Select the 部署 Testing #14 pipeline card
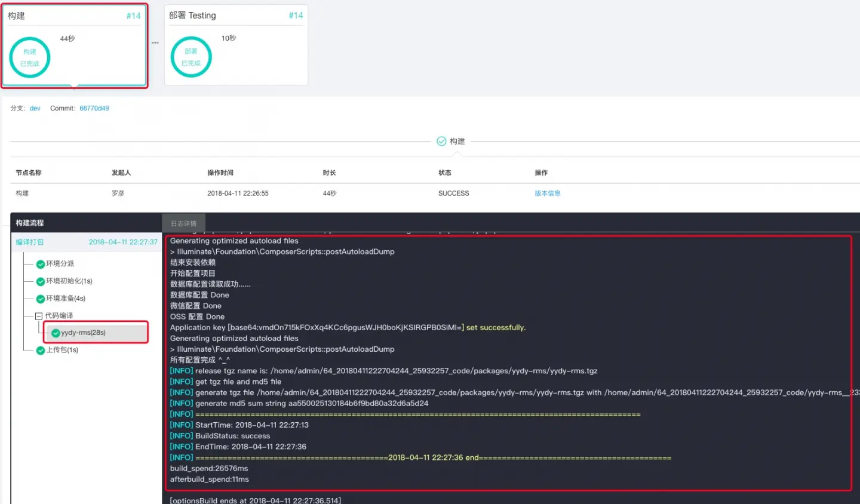This screenshot has height=504, width=860. click(236, 45)
